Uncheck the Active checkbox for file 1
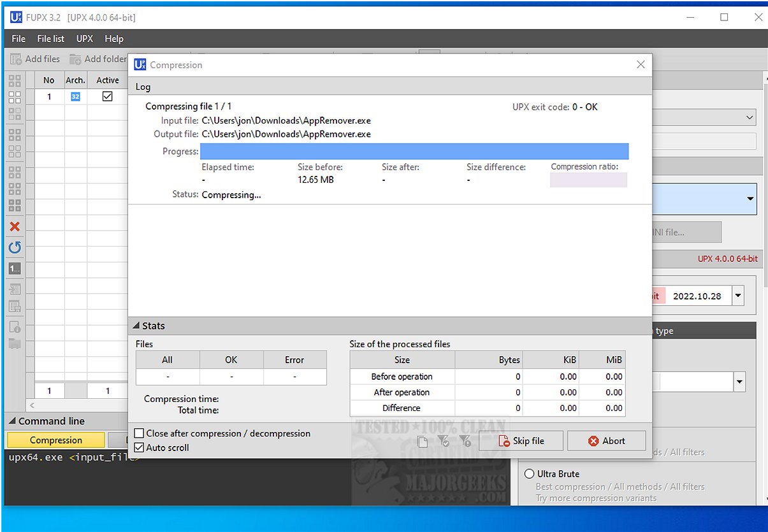Viewport: 768px width, 532px height. pyautogui.click(x=107, y=96)
